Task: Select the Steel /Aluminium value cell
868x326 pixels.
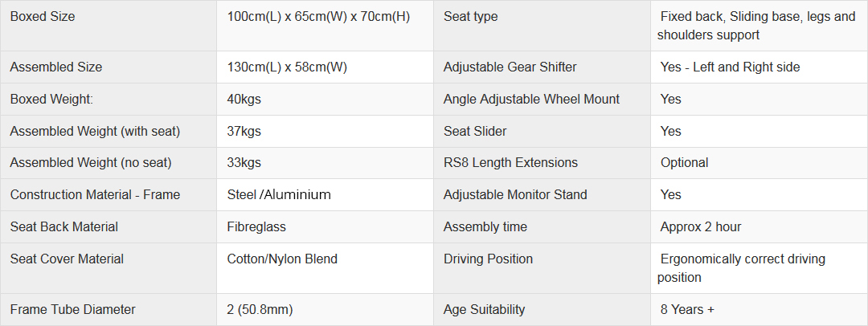Action: tap(325, 195)
